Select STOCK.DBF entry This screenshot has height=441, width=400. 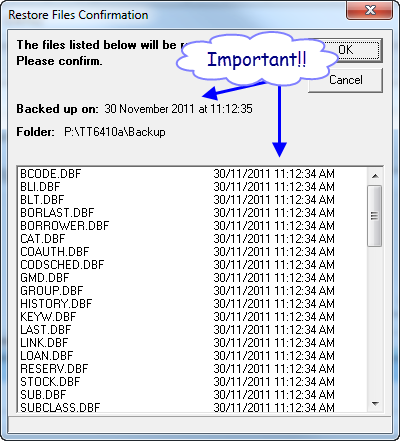[193, 382]
